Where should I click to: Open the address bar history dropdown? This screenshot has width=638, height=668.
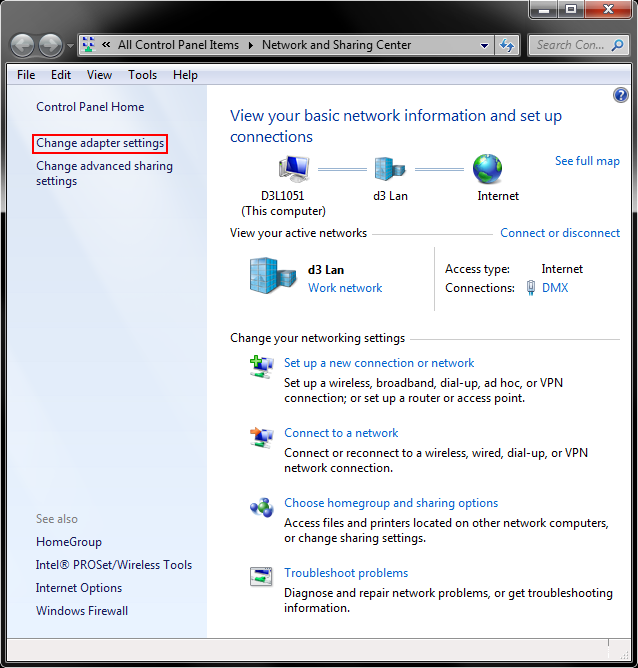pos(484,45)
